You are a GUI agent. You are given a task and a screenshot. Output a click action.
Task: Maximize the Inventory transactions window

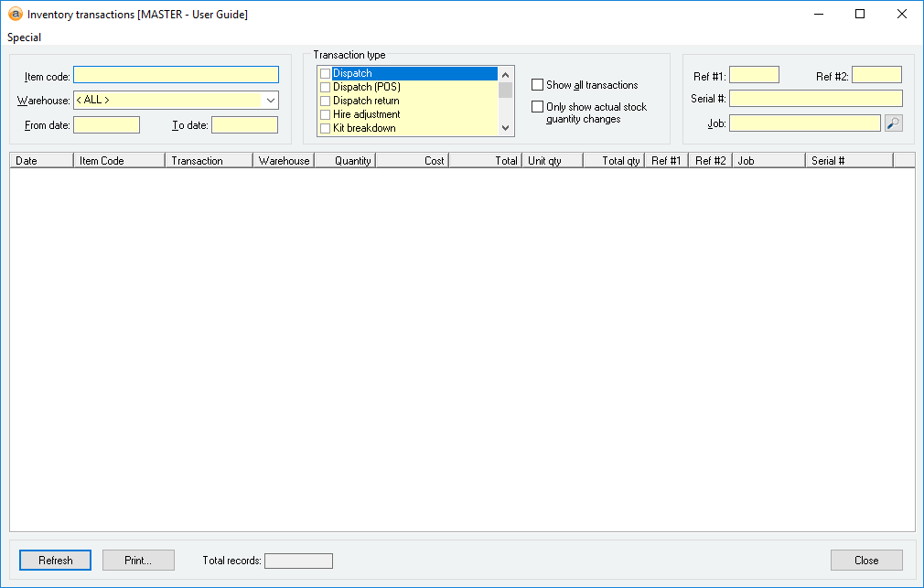tap(860, 15)
